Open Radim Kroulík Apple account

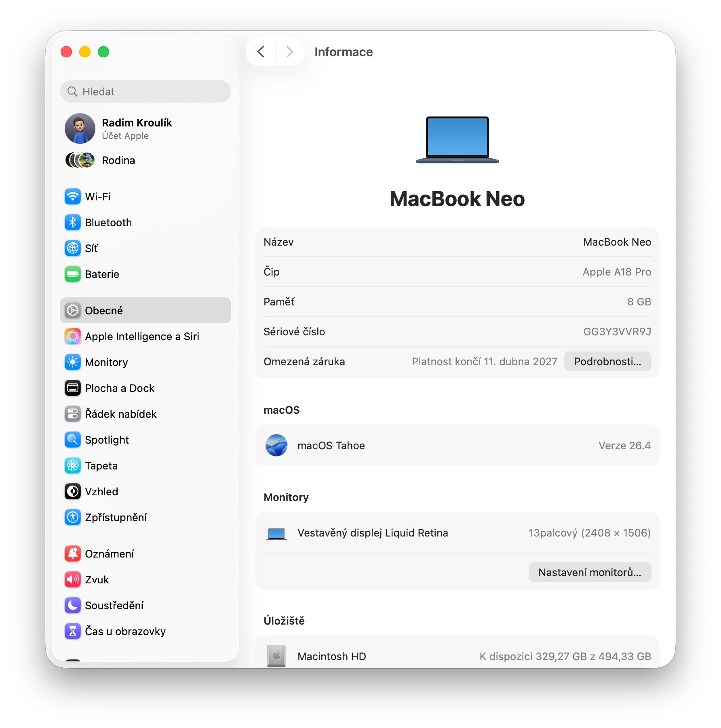[x=137, y=128]
